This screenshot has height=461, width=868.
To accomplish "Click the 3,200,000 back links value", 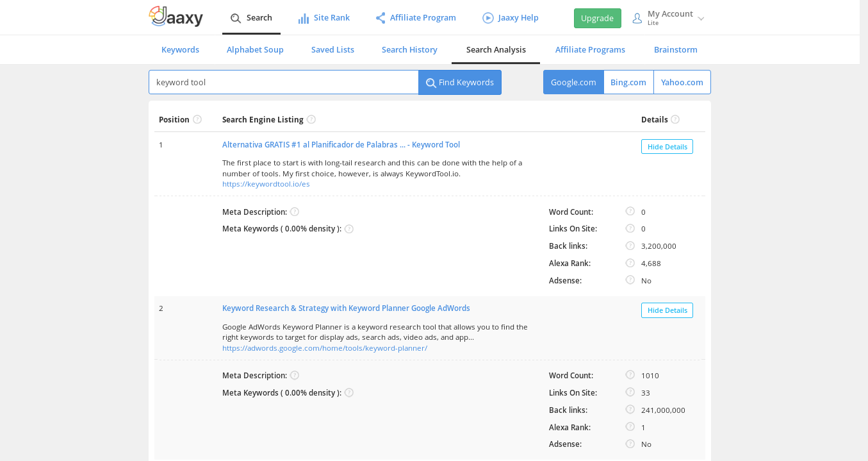I will [659, 246].
